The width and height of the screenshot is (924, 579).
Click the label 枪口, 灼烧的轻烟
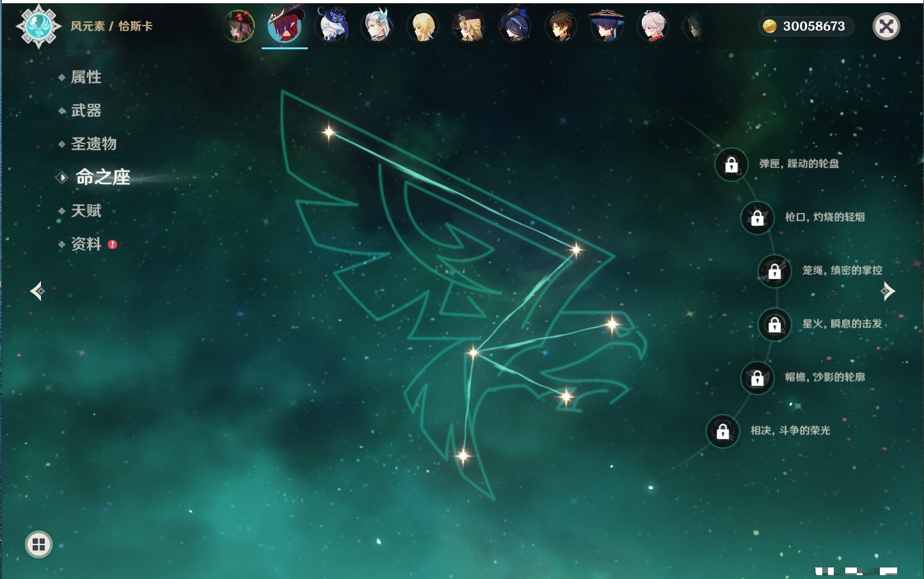tap(825, 217)
